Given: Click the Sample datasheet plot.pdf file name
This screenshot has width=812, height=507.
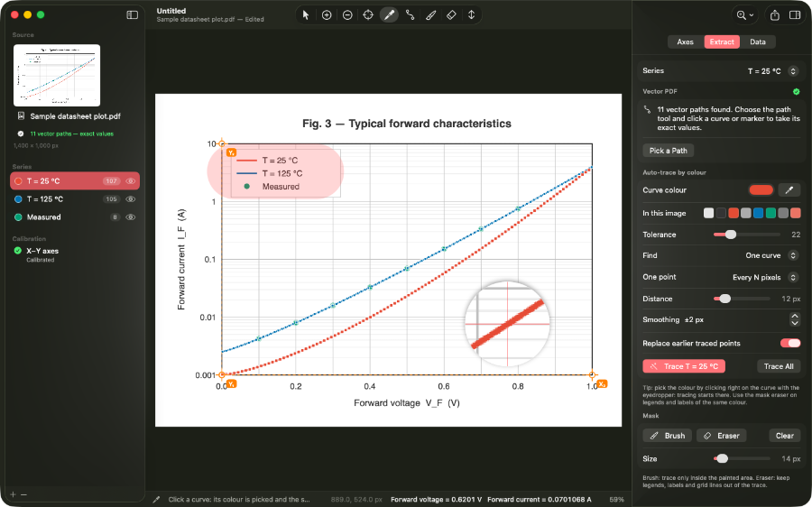Looking at the screenshot, I should click(x=75, y=116).
